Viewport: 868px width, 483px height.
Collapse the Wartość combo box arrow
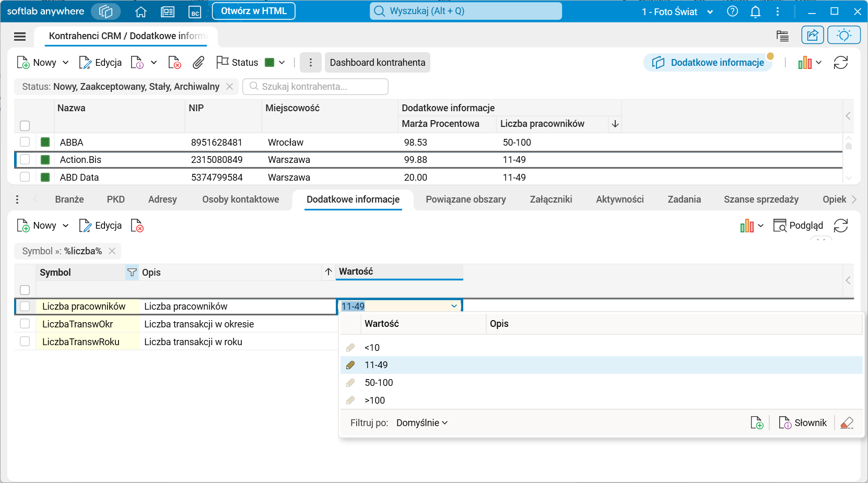coord(454,307)
